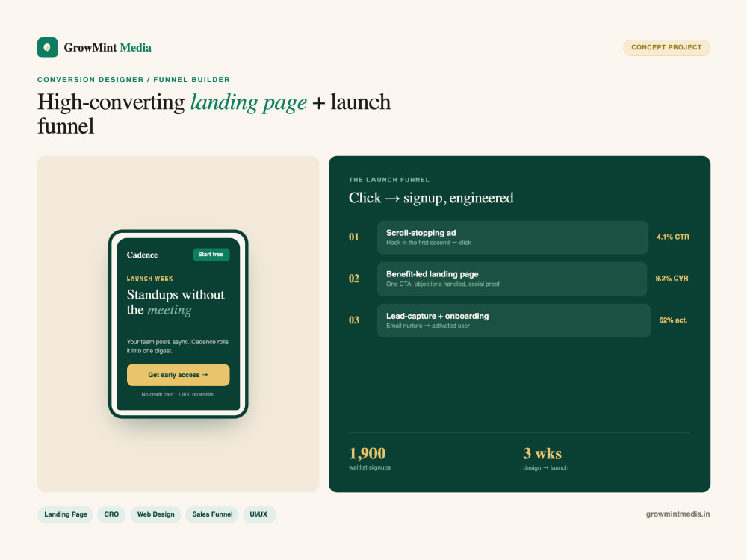Screen dimensions: 747x560
Task: Click the 'Conversion Designer / Funnel Builder' subtitle
Action: coord(134,80)
